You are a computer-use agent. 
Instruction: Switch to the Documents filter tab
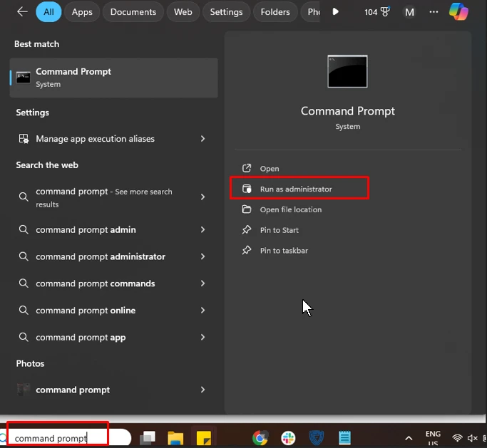coord(133,12)
